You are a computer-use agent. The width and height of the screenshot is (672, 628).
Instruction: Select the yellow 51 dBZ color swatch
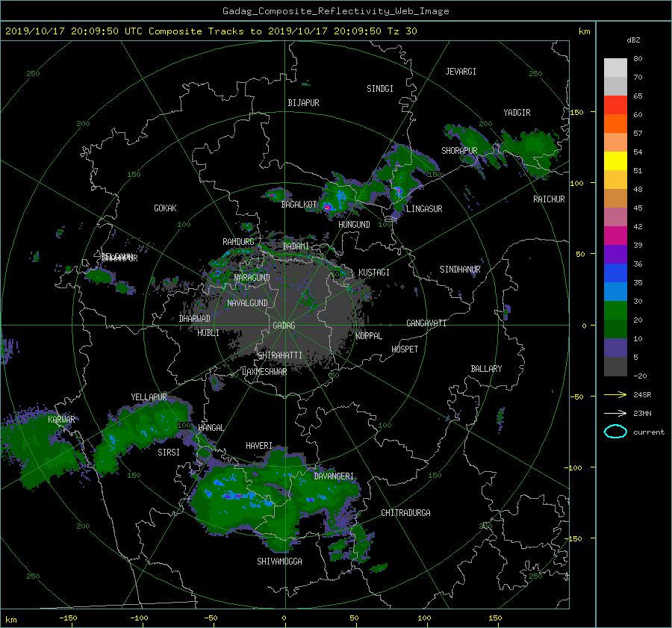(x=615, y=161)
